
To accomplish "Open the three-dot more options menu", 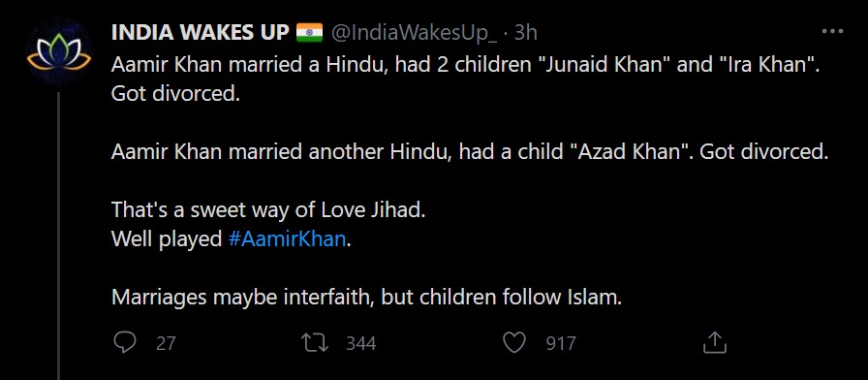I will click(832, 32).
